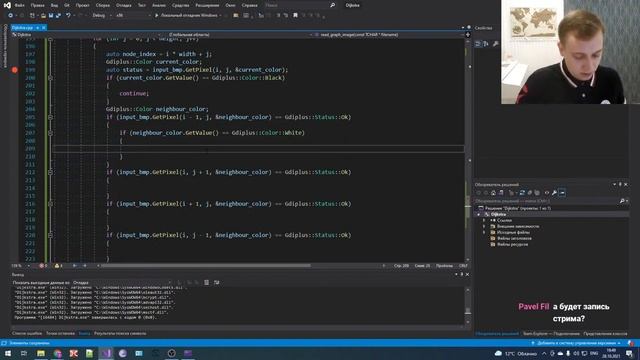Open the Проект menu
Viewport: 640px width, 360px height.
pos(82,5)
